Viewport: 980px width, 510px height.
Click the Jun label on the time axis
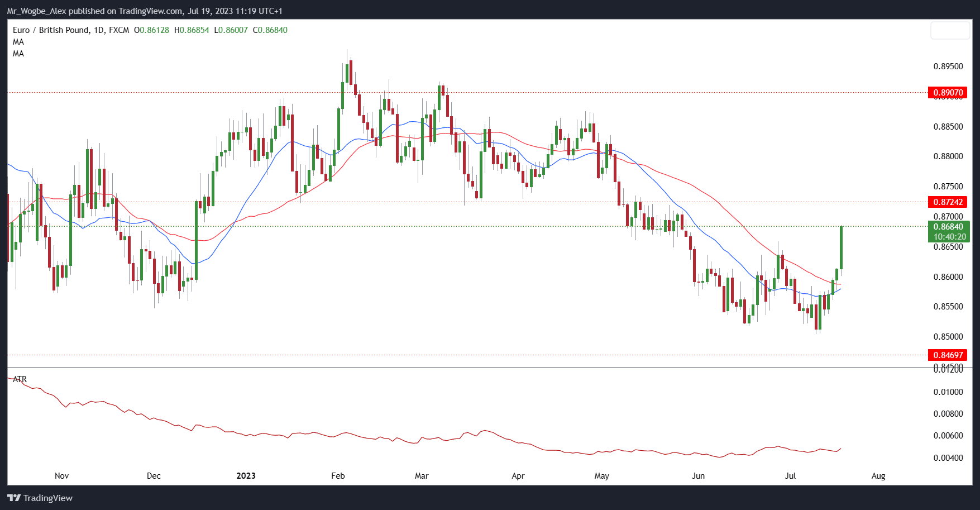point(698,476)
